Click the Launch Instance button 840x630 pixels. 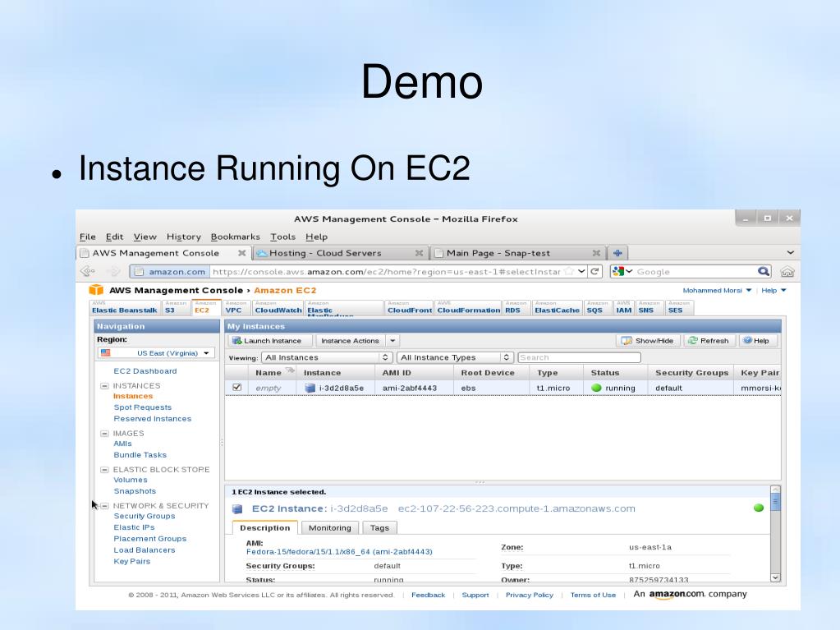[271, 341]
